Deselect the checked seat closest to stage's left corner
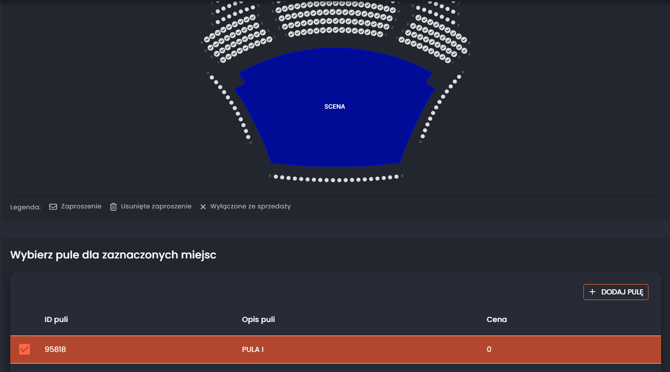This screenshot has width=670, height=372. [x=223, y=61]
